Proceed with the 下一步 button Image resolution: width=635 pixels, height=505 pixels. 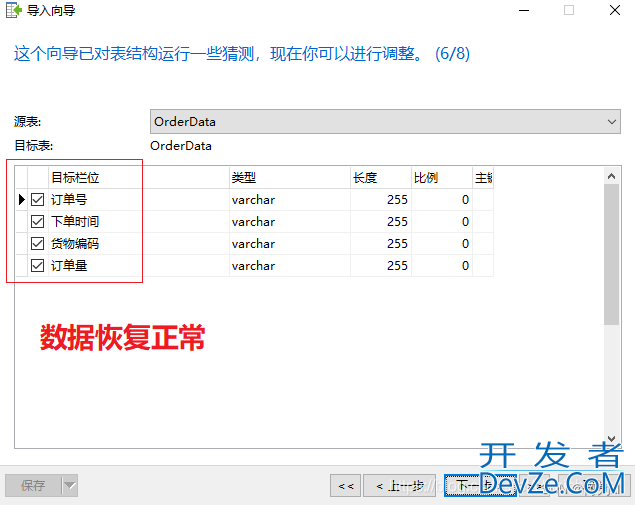[x=480, y=486]
